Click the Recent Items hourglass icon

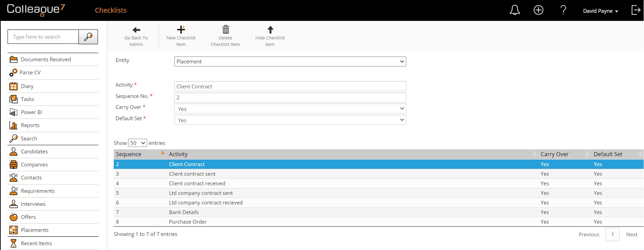coord(14,243)
